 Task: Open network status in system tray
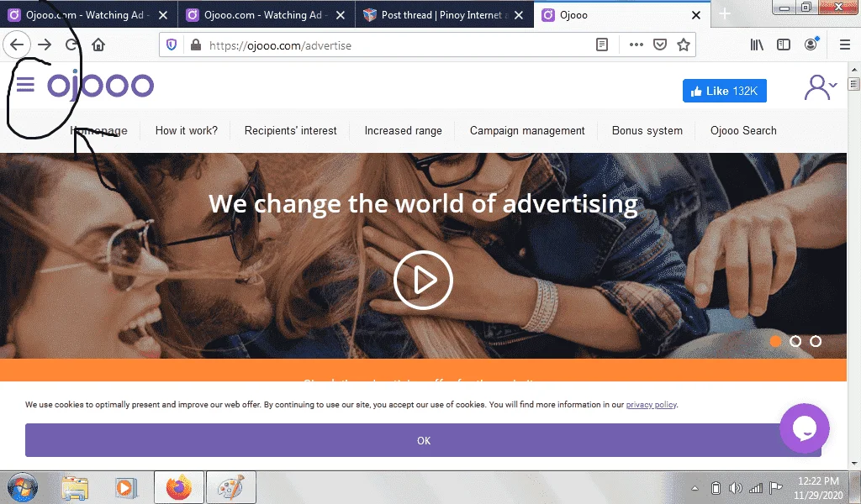tap(756, 488)
